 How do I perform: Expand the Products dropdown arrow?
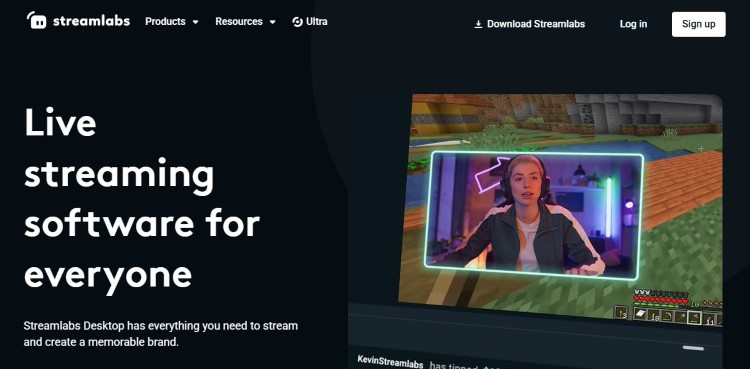(195, 22)
